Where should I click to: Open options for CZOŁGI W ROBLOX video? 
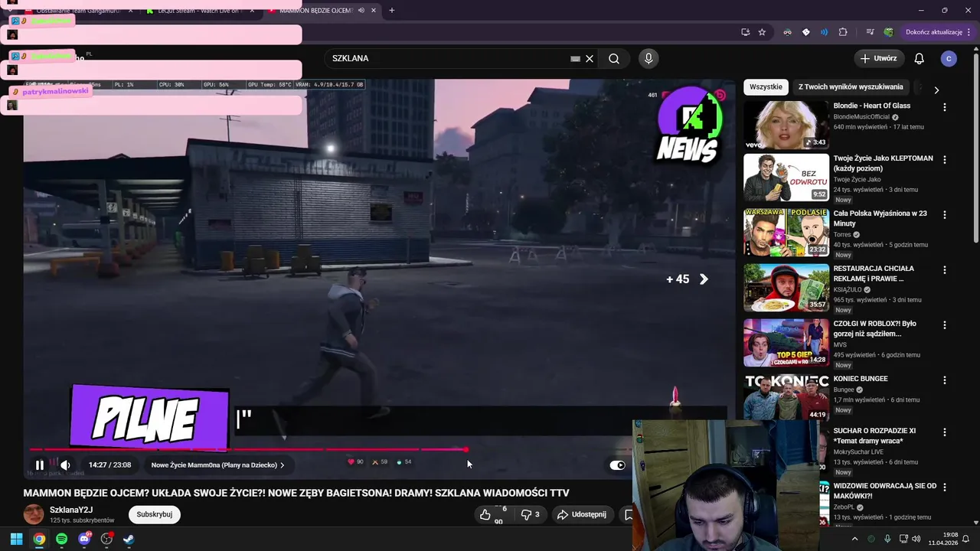coord(944,325)
